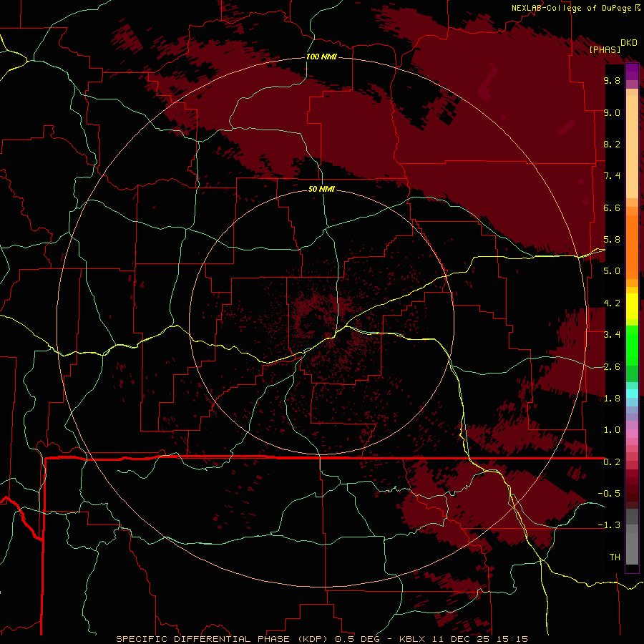Pick the light peach segment of the color bar
644x644 pixels.
pos(632,147)
